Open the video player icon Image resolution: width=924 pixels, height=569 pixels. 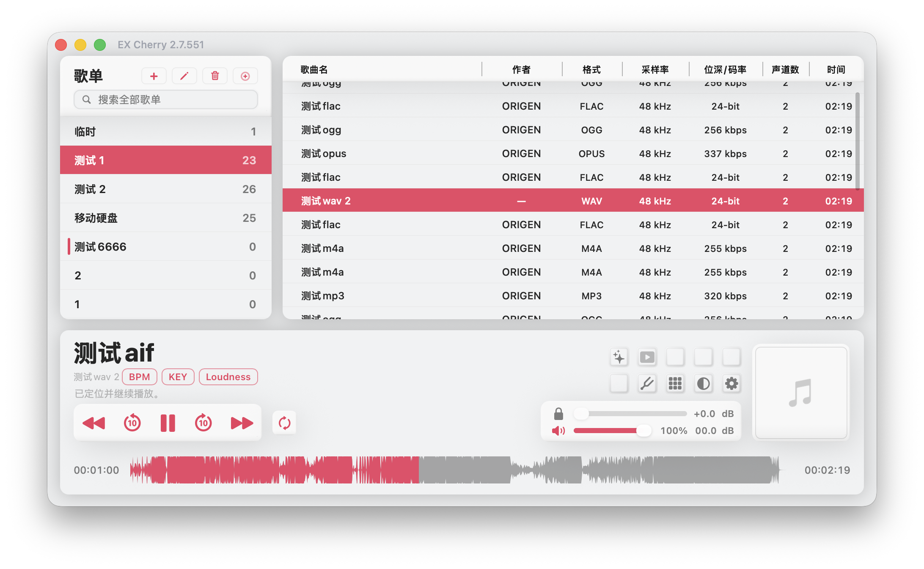(x=647, y=356)
